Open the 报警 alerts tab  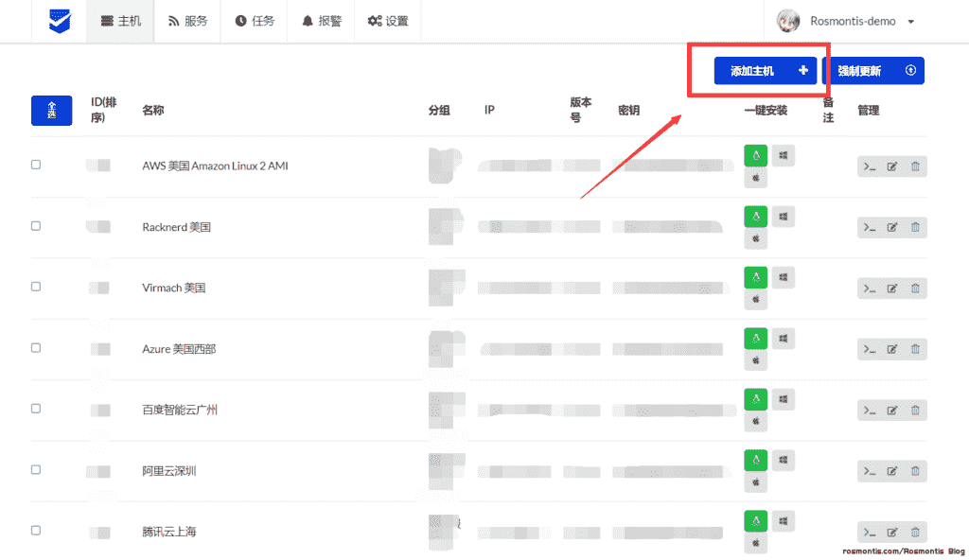pyautogui.click(x=322, y=21)
